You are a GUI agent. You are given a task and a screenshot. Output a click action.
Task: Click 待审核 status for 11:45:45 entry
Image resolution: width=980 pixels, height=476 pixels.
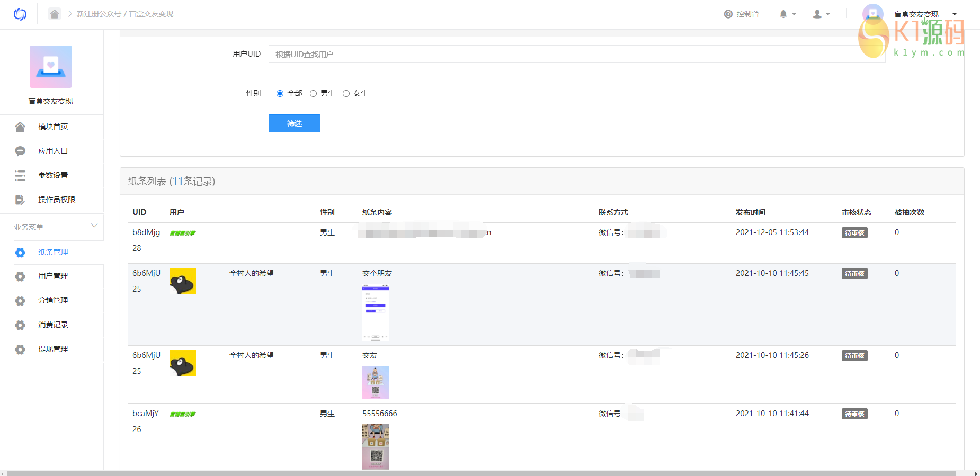(854, 274)
